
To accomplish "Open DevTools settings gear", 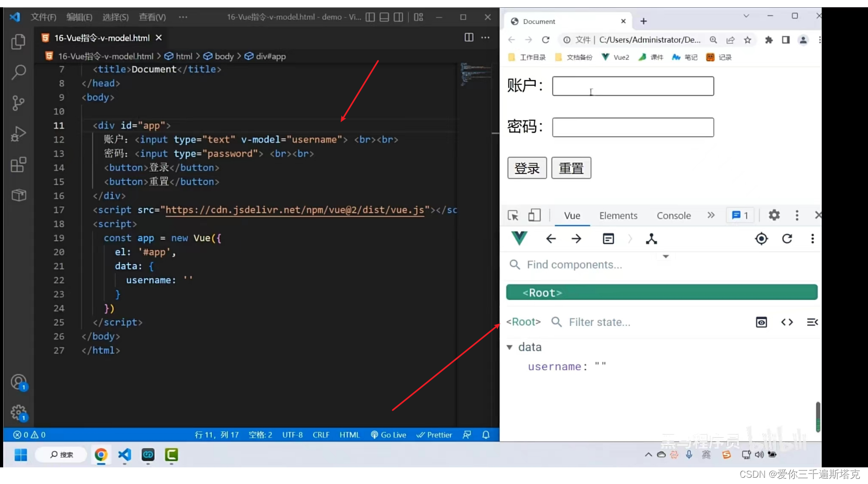I will pos(774,215).
